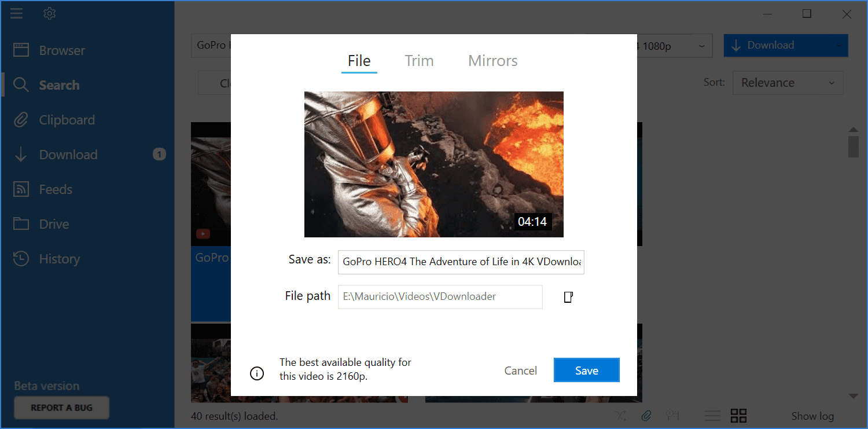Click the Search magnifier icon

coord(21,85)
